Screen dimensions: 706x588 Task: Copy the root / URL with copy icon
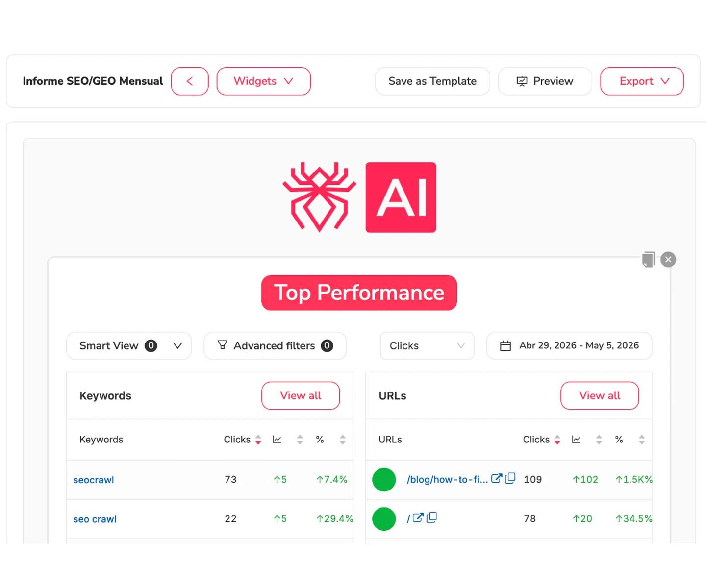tap(431, 517)
